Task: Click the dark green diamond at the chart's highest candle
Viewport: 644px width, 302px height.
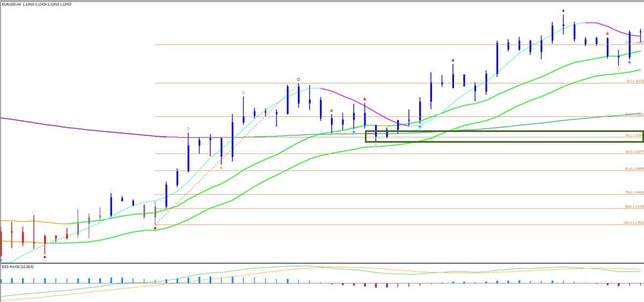Action: click(563, 11)
